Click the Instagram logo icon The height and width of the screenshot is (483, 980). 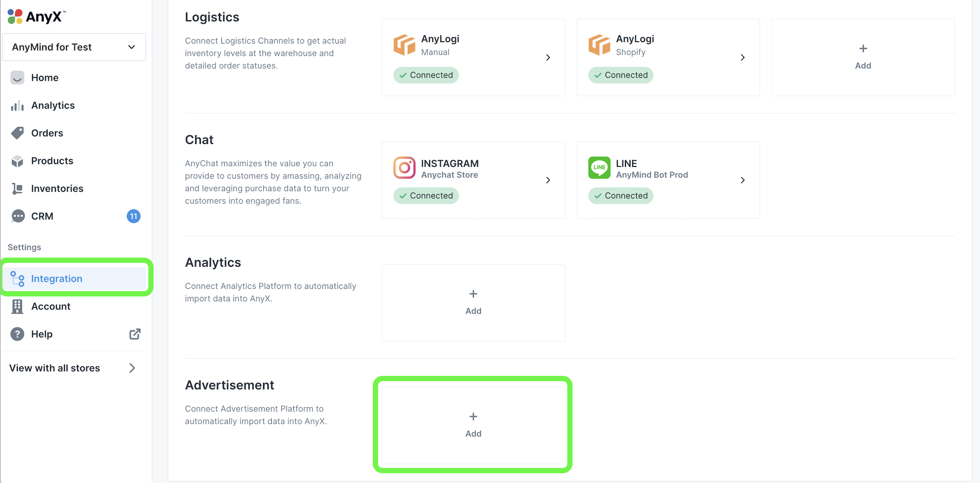pos(404,168)
